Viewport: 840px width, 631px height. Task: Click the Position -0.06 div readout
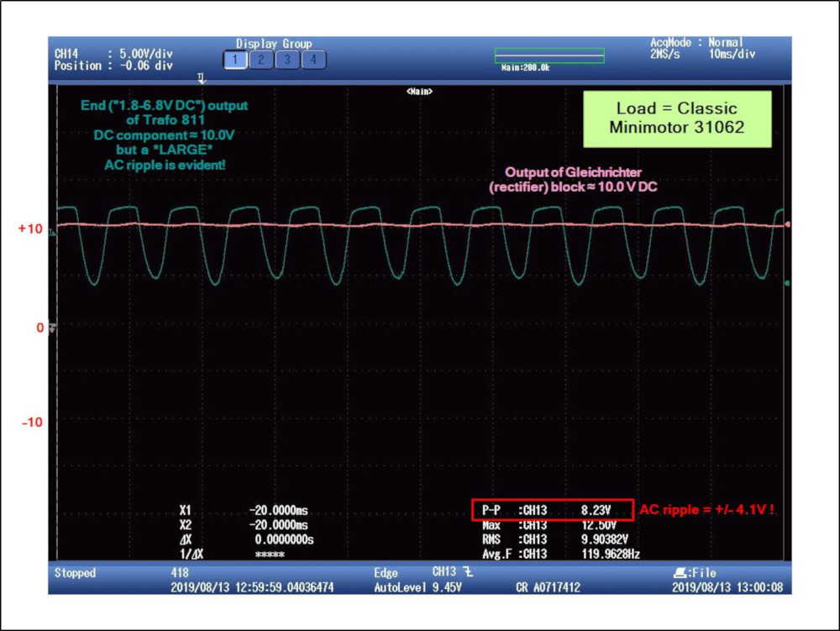point(113,66)
